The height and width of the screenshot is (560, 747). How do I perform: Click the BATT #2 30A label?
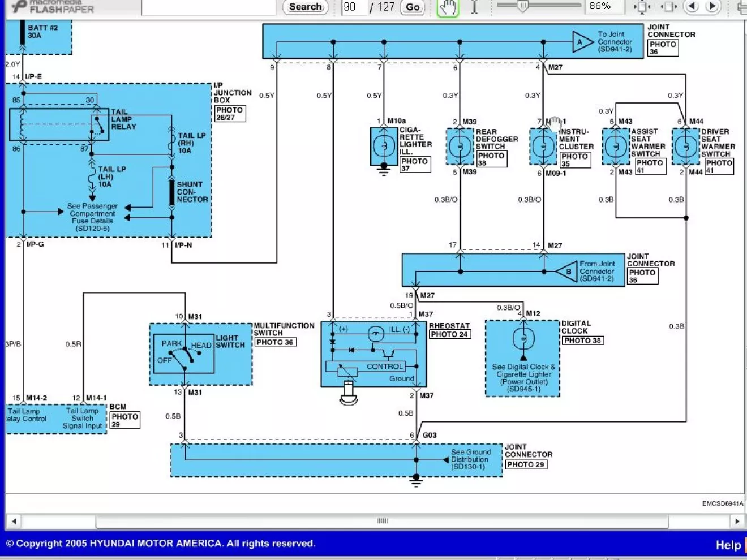[42, 31]
